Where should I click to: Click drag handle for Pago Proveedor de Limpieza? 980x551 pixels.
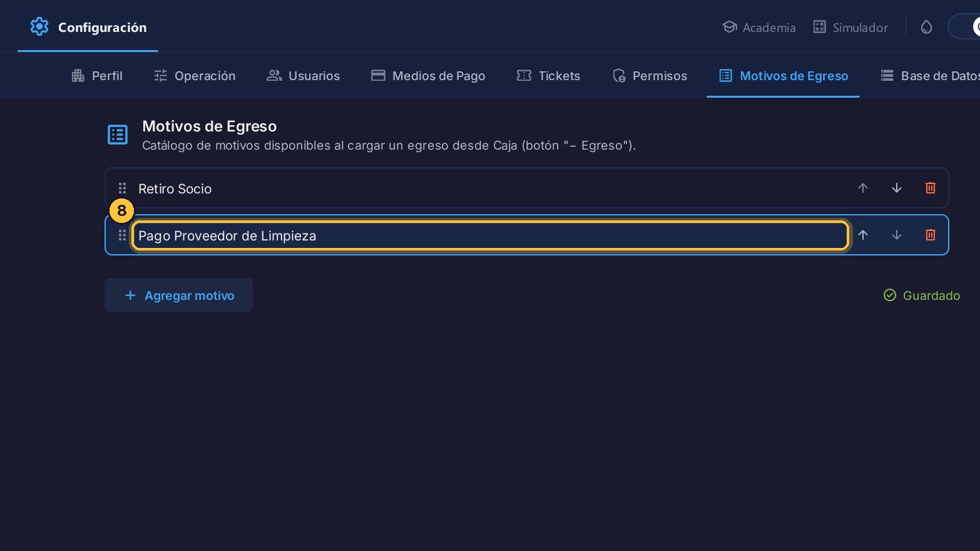click(x=123, y=235)
